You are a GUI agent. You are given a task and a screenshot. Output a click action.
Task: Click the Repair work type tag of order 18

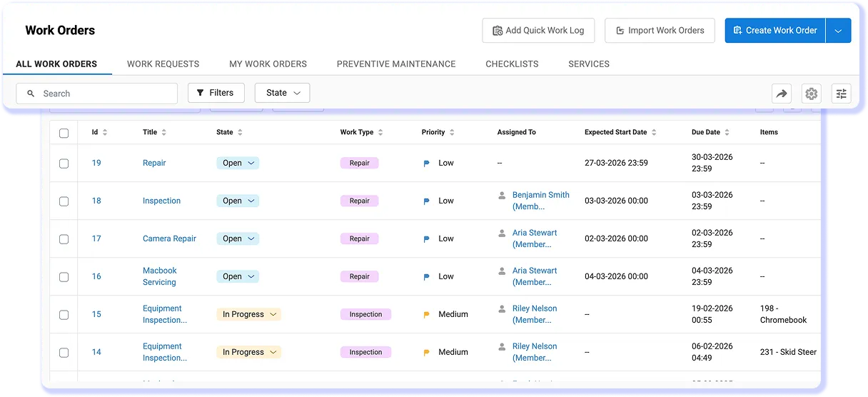[359, 201]
